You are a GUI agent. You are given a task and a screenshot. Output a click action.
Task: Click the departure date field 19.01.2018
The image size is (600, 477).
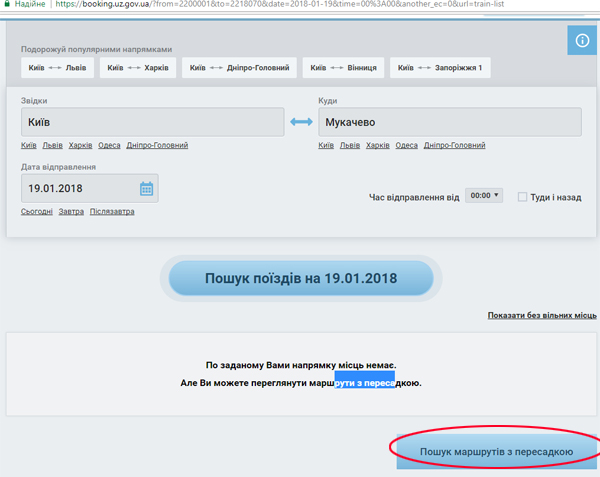(78, 188)
